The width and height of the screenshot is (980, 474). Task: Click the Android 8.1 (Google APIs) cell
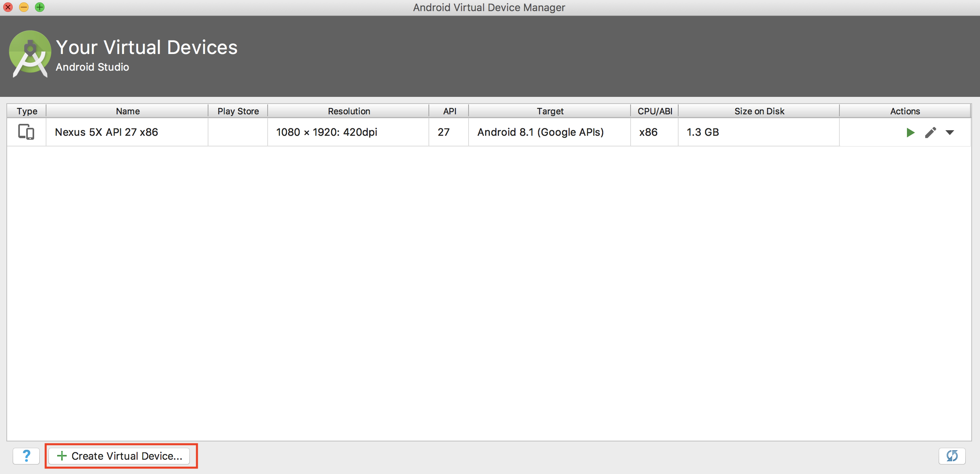(x=550, y=132)
